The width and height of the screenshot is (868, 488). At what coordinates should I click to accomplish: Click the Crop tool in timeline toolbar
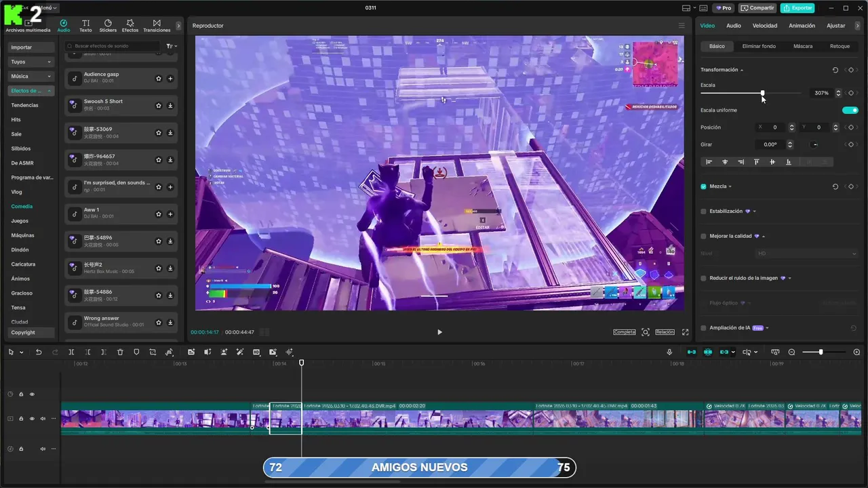click(153, 352)
